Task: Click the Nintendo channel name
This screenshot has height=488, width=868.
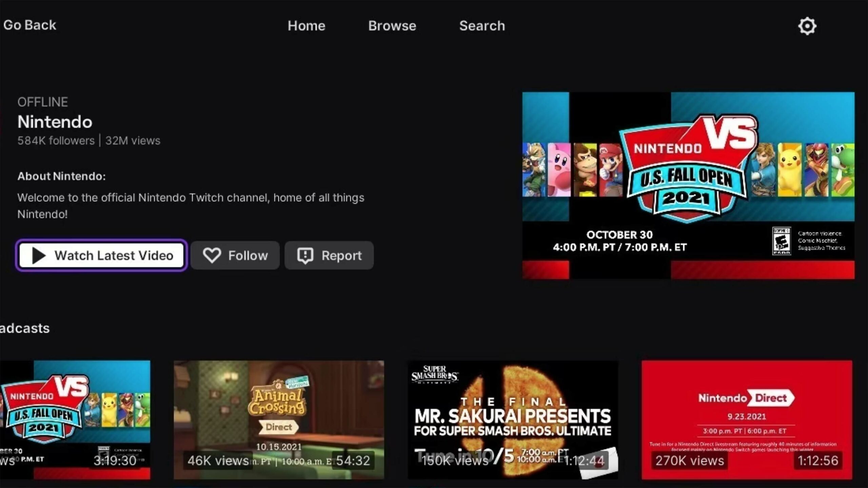Action: click(x=55, y=122)
